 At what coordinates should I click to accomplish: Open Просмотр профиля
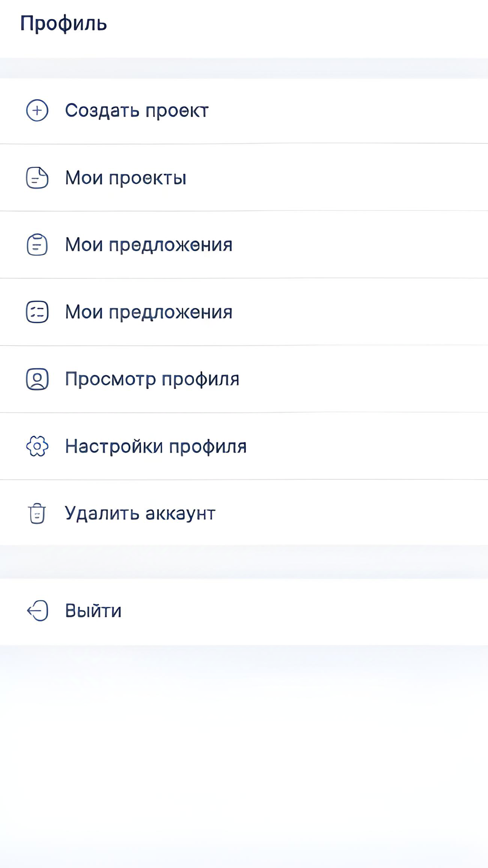(152, 379)
